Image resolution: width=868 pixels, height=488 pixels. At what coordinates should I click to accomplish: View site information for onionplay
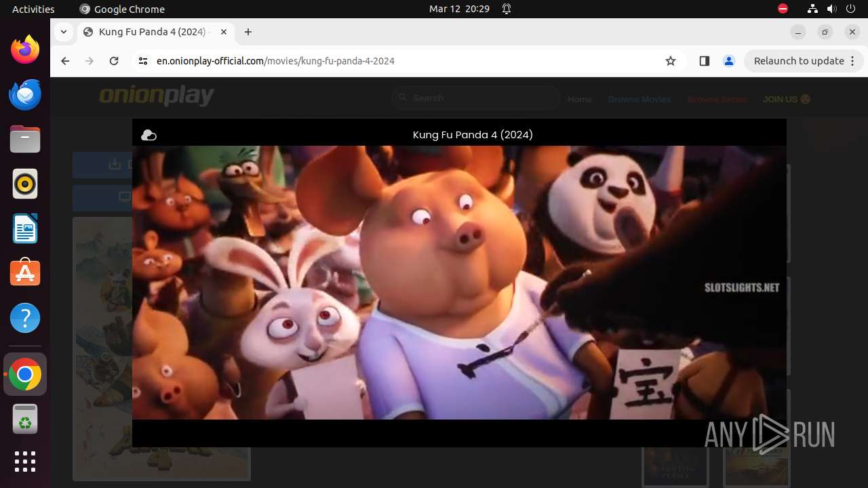(142, 61)
